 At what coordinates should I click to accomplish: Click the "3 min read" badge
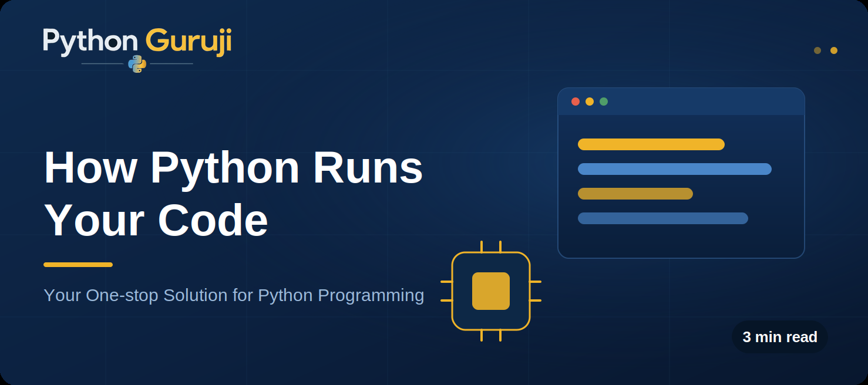pyautogui.click(x=780, y=337)
